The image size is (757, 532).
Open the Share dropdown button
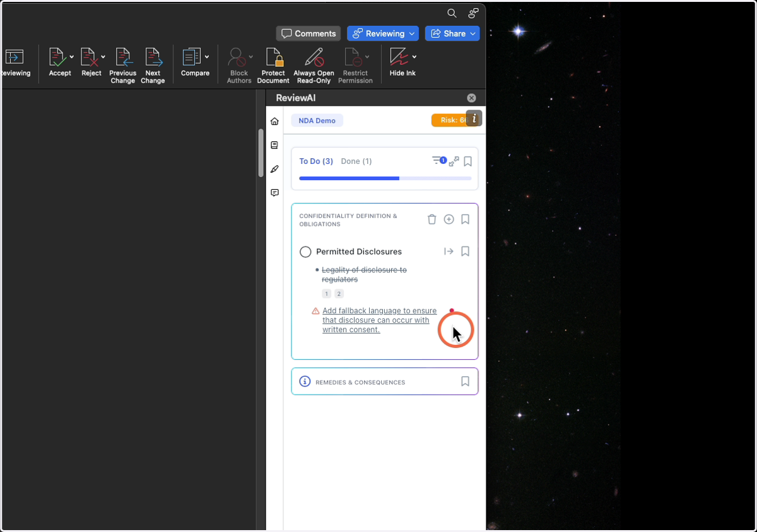tap(452, 33)
